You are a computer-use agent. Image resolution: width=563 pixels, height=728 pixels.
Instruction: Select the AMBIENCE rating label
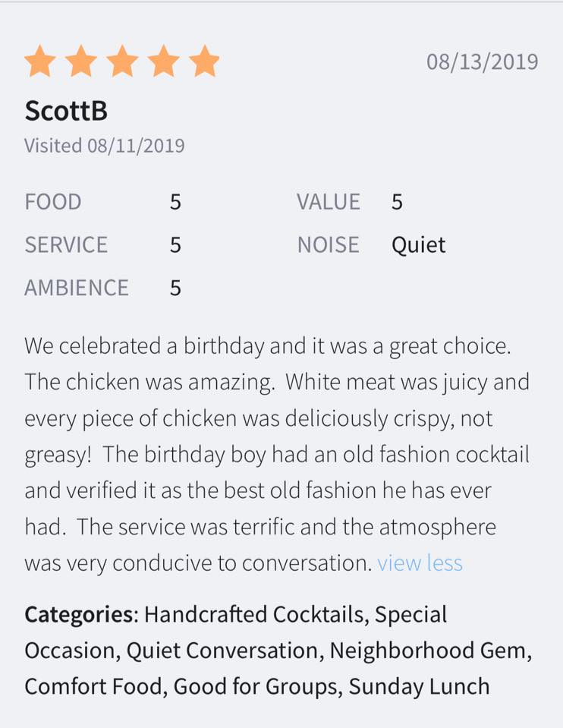[x=77, y=288]
